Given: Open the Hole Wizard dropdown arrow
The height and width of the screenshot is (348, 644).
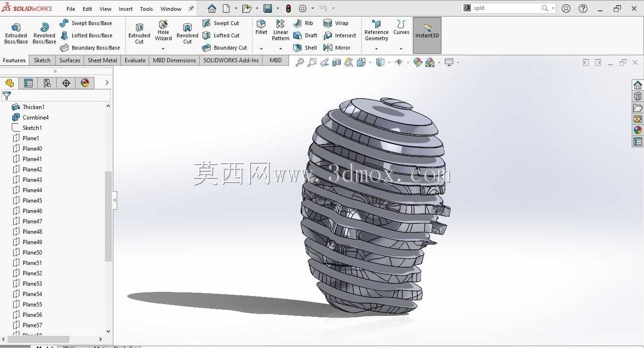Looking at the screenshot, I should point(163,49).
